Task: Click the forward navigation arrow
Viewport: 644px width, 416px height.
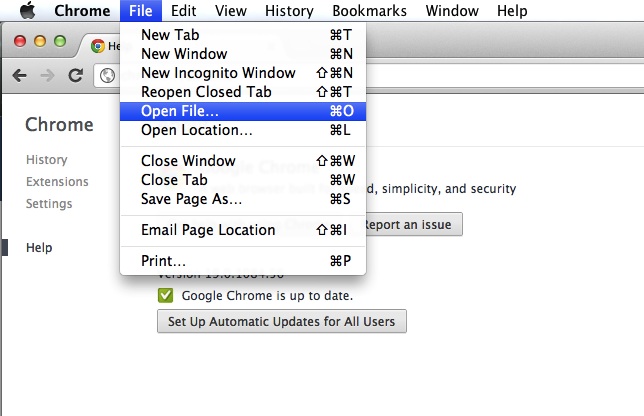Action: (x=47, y=76)
